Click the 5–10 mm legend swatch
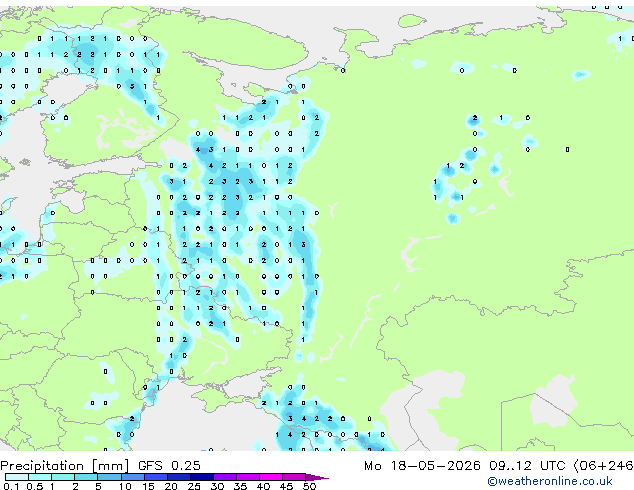Screen dimensions: 634x490 click(x=109, y=477)
